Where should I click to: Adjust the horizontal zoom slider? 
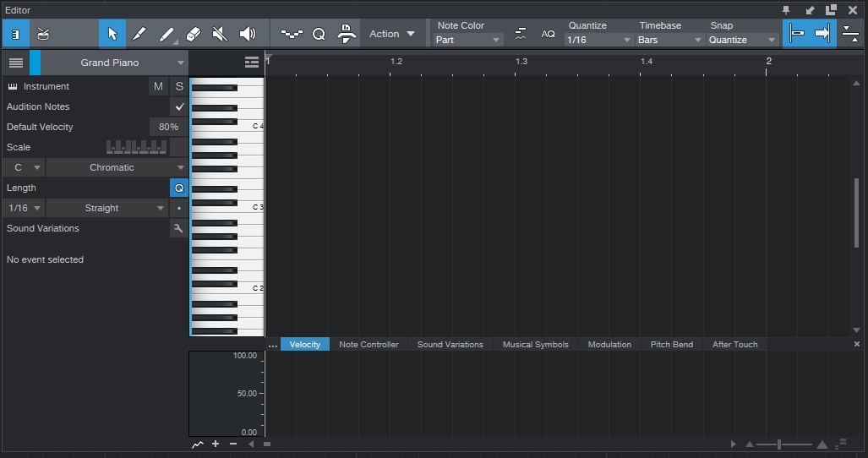point(779,444)
